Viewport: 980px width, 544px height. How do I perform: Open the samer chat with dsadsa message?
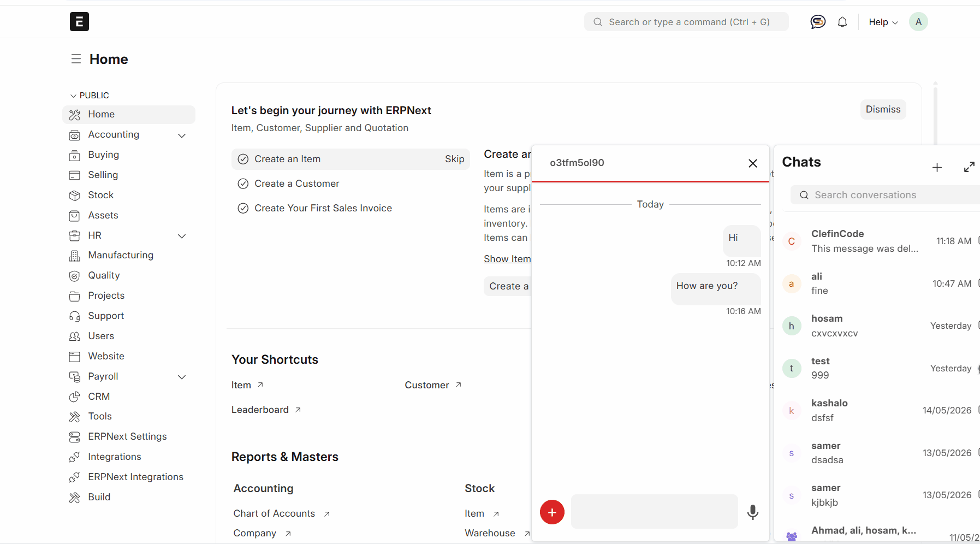(878, 453)
